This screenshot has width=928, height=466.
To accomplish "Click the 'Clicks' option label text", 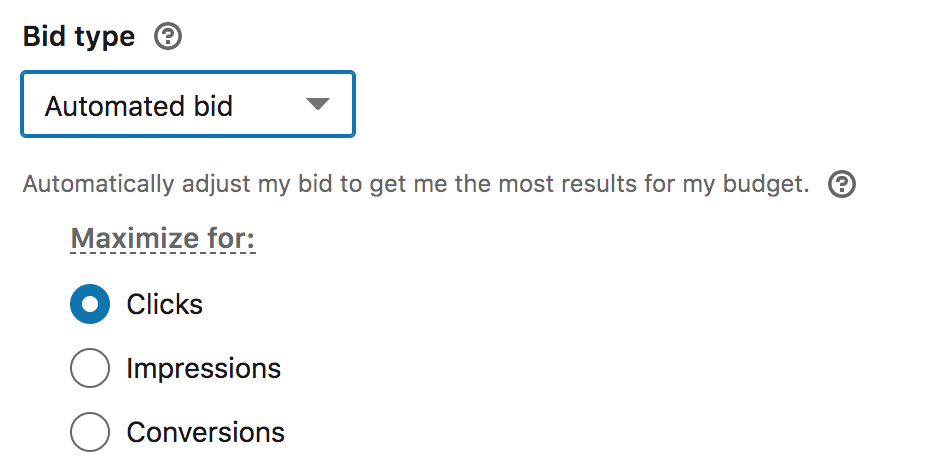I will (x=164, y=305).
